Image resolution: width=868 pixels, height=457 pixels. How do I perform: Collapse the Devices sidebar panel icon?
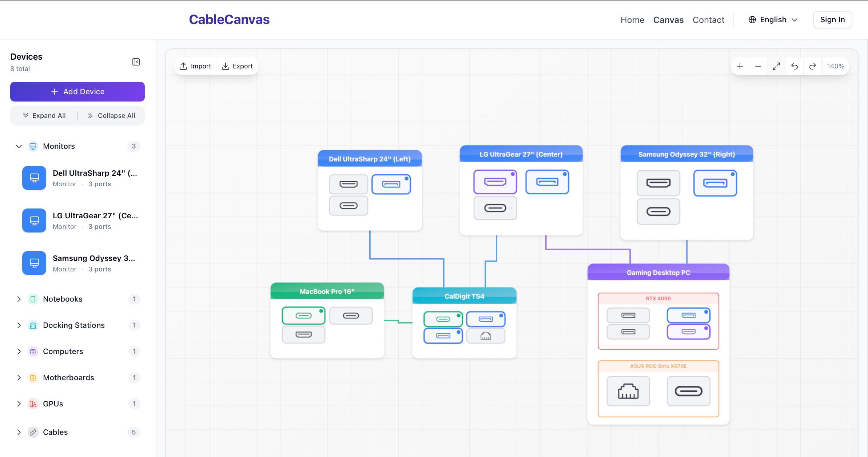point(136,62)
